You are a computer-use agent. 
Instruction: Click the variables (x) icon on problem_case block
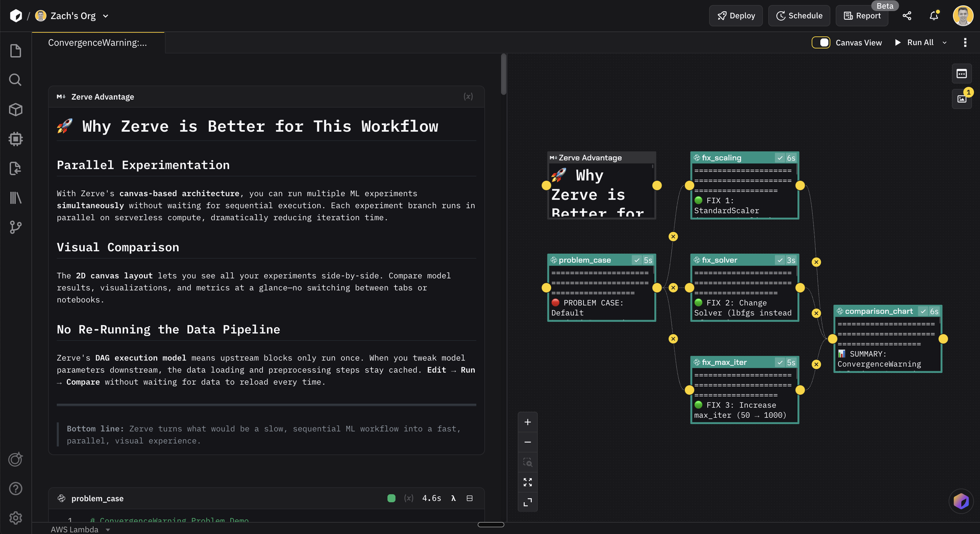tap(409, 498)
